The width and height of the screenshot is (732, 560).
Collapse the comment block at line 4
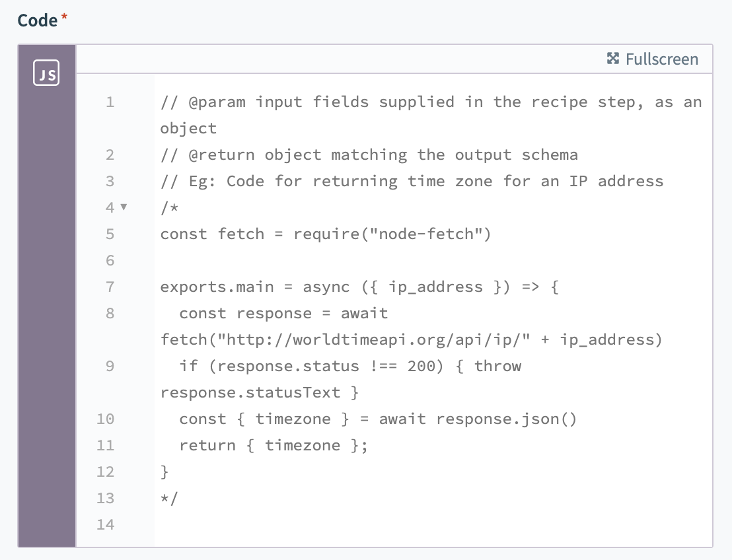point(124,207)
